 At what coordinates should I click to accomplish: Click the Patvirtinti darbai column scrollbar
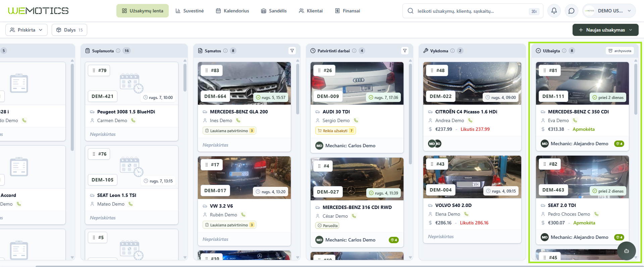pyautogui.click(x=410, y=114)
